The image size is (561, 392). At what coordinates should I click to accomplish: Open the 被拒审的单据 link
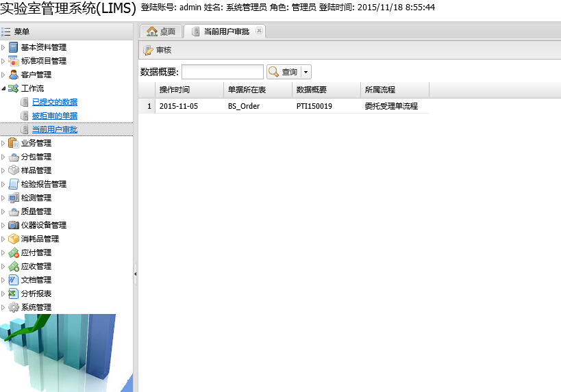click(x=54, y=116)
